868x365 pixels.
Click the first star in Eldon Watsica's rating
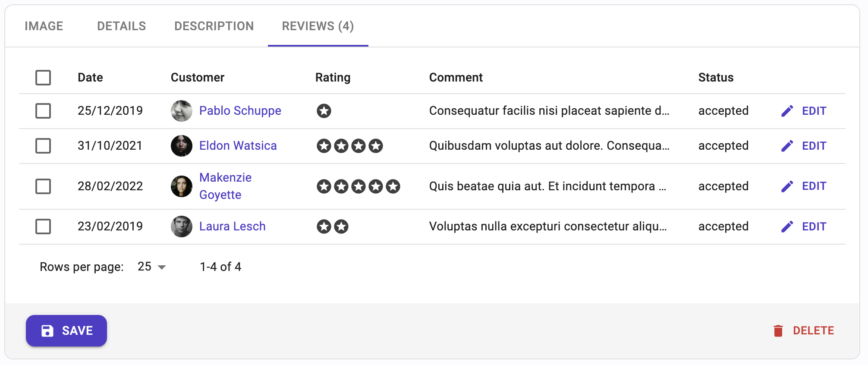(x=324, y=146)
